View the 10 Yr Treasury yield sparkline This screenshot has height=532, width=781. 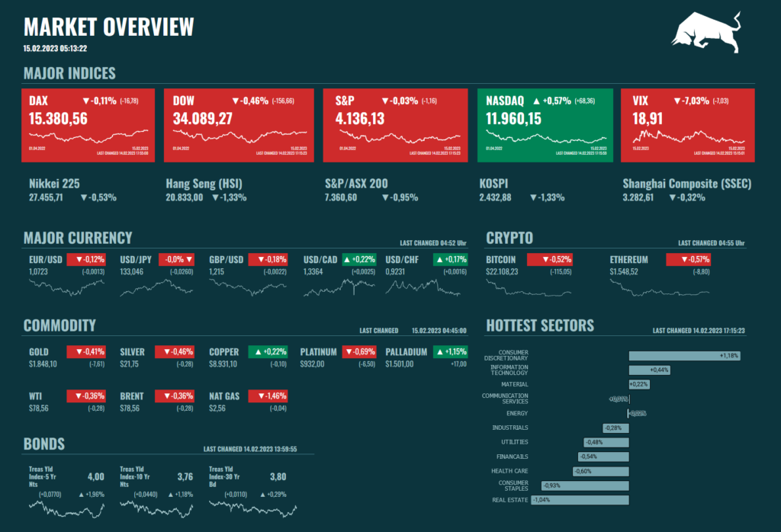pos(156,509)
